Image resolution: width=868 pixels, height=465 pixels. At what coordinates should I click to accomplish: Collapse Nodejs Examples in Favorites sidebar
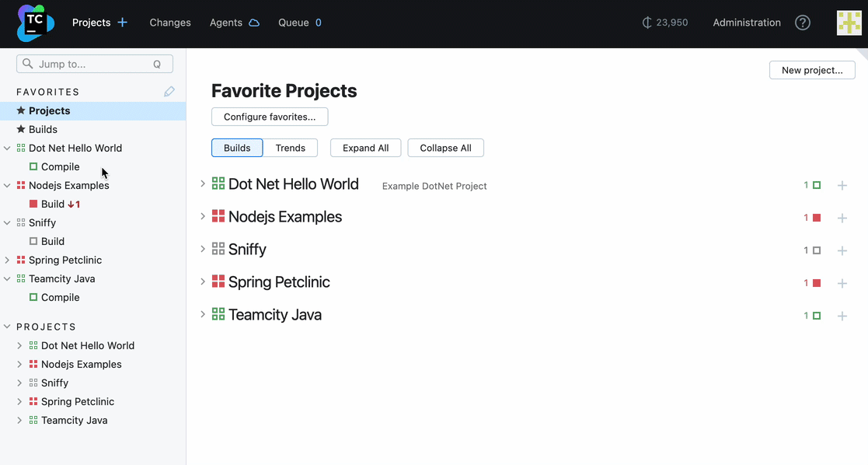[x=7, y=185]
